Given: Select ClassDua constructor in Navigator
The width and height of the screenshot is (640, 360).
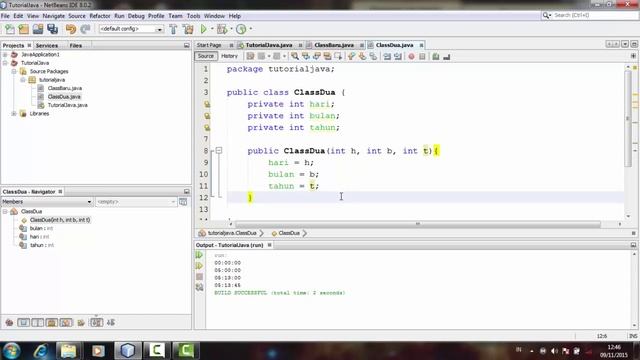Looking at the screenshot, I should [60, 220].
